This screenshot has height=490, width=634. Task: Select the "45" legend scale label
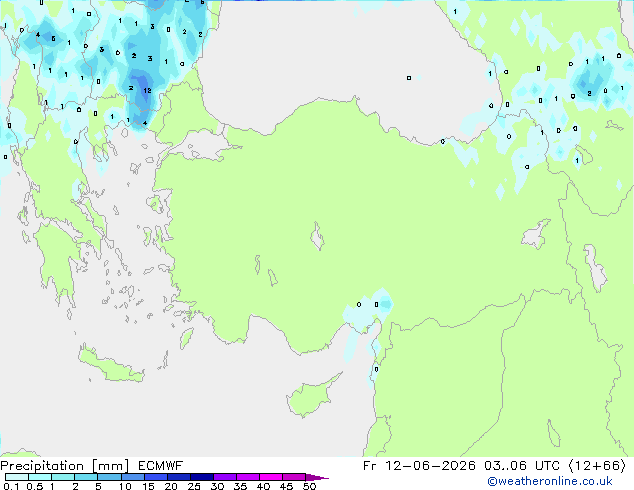point(286,486)
